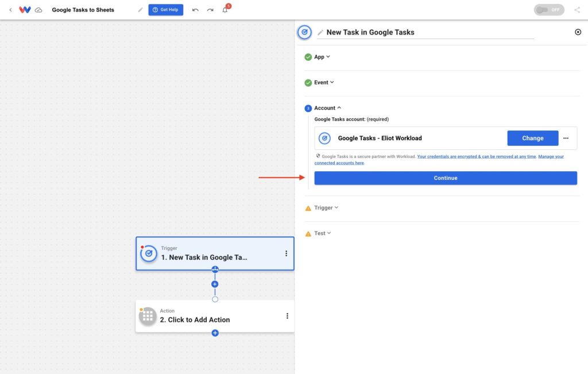Share the workflow using share icon
The height and width of the screenshot is (374, 588).
pyautogui.click(x=577, y=10)
